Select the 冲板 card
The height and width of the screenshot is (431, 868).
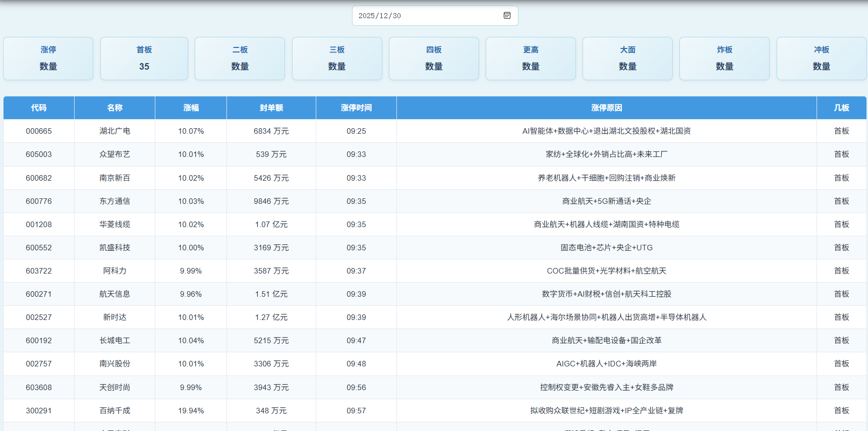coord(821,59)
